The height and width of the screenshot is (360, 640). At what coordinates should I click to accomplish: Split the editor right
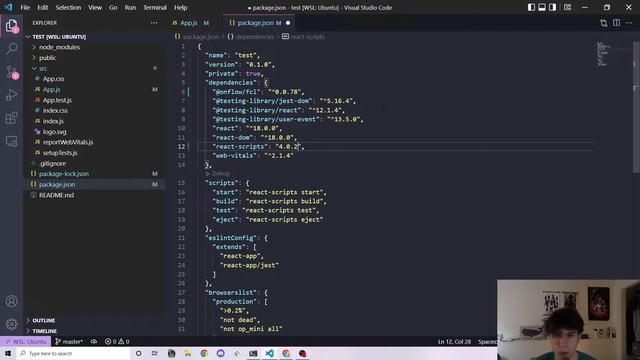coord(616,23)
